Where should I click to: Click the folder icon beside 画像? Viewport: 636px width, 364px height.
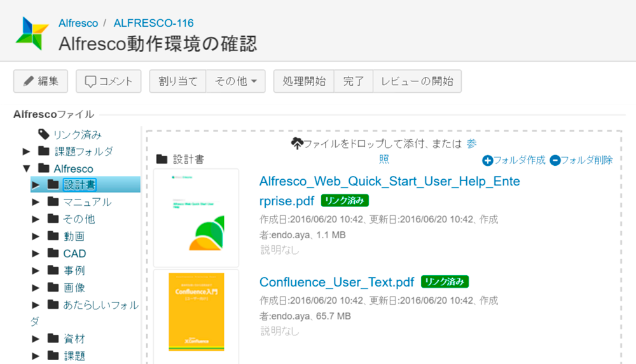point(53,287)
